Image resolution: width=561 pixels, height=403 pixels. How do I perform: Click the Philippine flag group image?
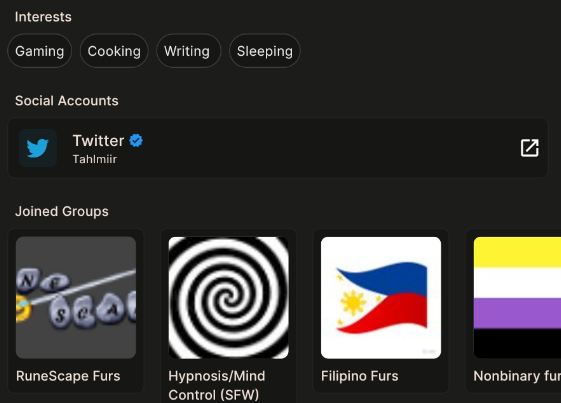pyautogui.click(x=381, y=297)
